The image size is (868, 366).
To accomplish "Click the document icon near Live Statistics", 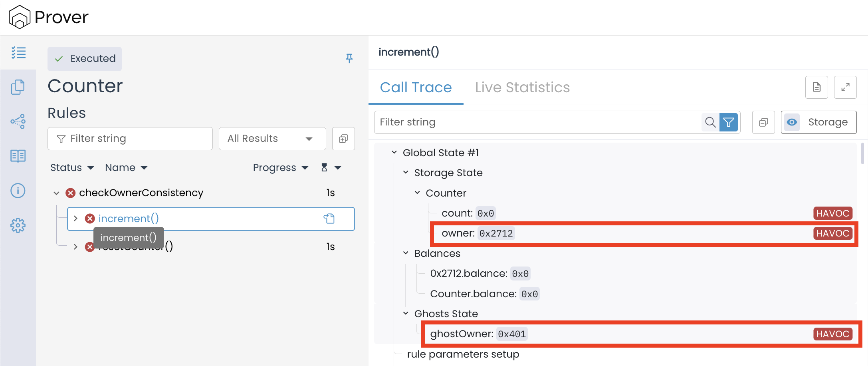I will click(816, 87).
